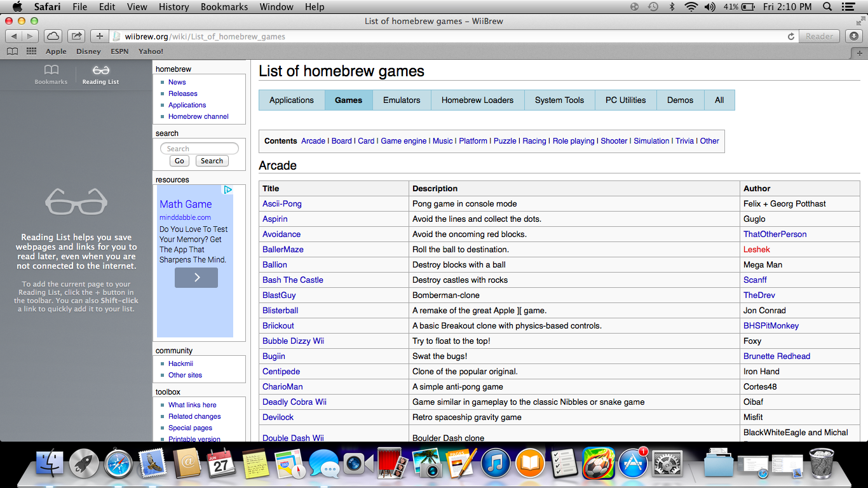Open App Store icon with badge in Dock
The height and width of the screenshot is (488, 868).
(633, 464)
